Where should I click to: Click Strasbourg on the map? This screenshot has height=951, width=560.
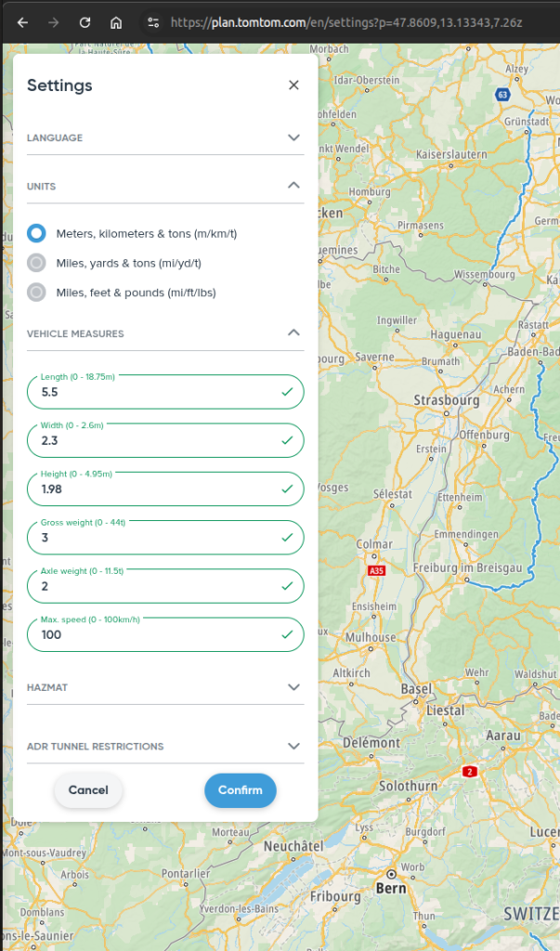(447, 400)
